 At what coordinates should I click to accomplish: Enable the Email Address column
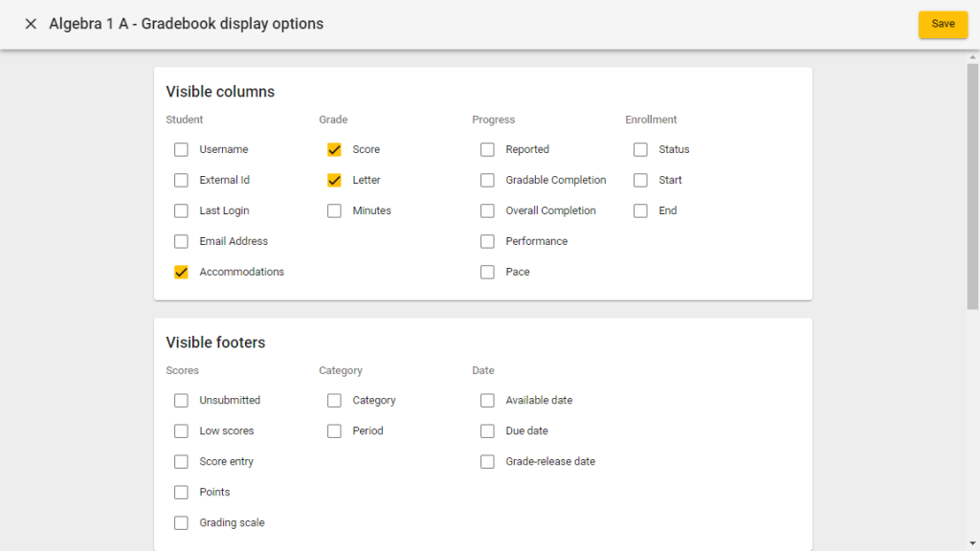tap(181, 241)
